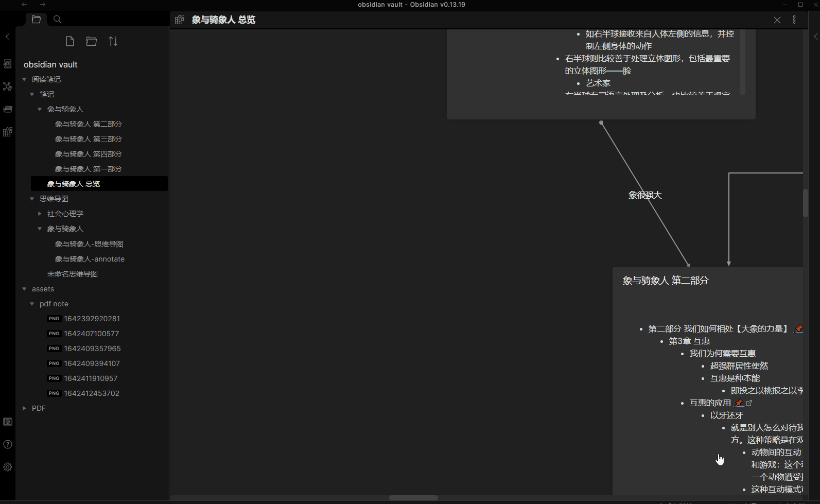Expand the PDF folder
This screenshot has width=820, height=504.
click(24, 408)
